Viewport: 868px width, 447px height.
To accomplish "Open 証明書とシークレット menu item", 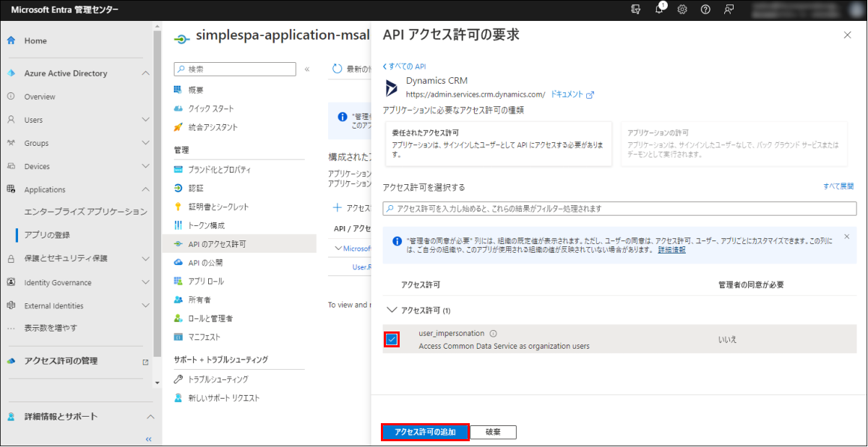I will click(218, 207).
